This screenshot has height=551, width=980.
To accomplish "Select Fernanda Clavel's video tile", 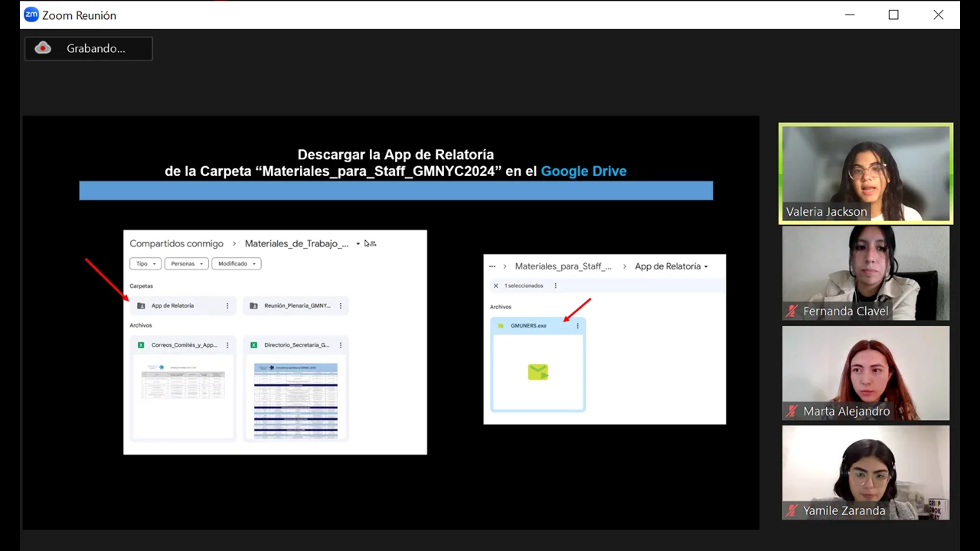I will pos(865,272).
